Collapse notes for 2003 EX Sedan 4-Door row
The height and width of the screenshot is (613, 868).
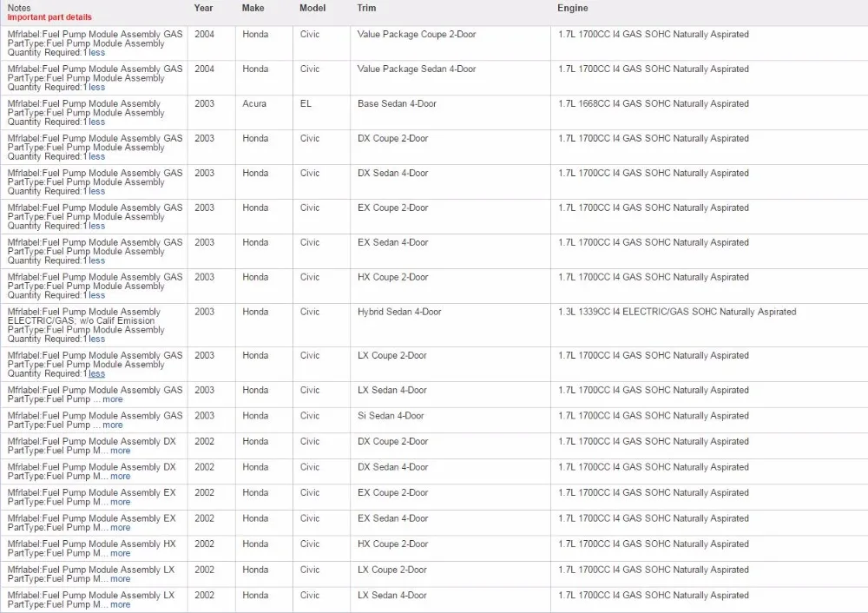(97, 260)
